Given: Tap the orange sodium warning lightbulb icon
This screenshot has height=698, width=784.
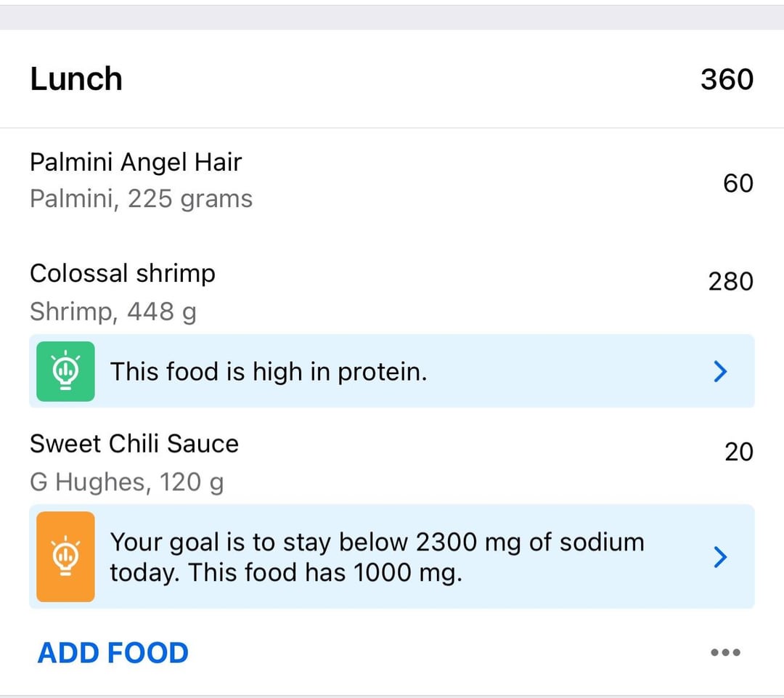Looking at the screenshot, I should click(x=65, y=556).
